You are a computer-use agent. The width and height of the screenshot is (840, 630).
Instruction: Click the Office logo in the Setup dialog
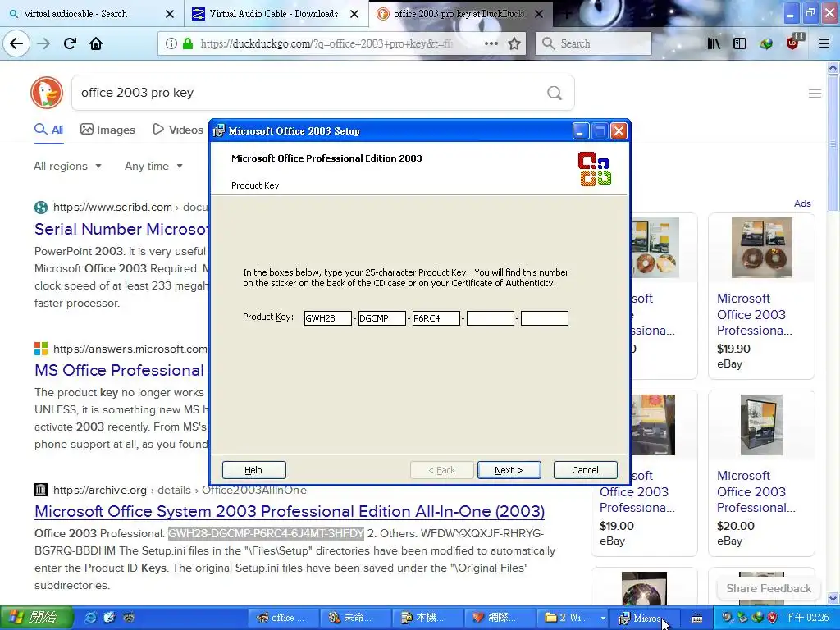click(595, 169)
